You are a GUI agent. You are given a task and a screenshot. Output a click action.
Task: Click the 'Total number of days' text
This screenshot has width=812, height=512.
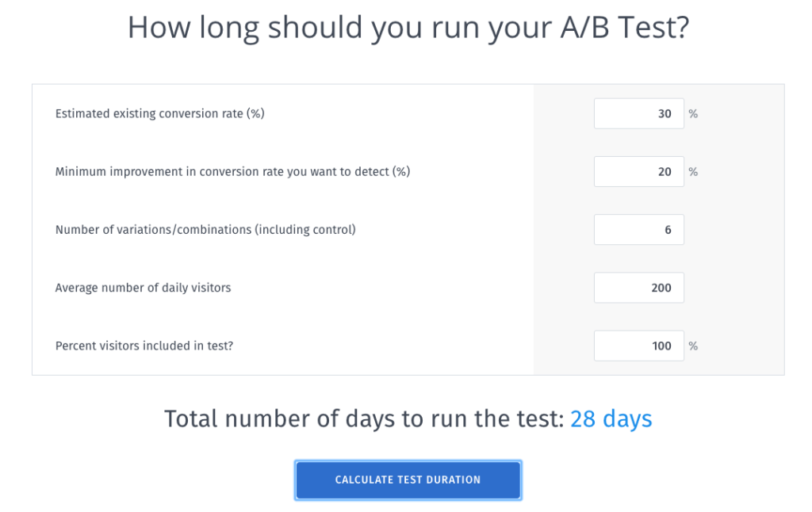pyautogui.click(x=365, y=418)
